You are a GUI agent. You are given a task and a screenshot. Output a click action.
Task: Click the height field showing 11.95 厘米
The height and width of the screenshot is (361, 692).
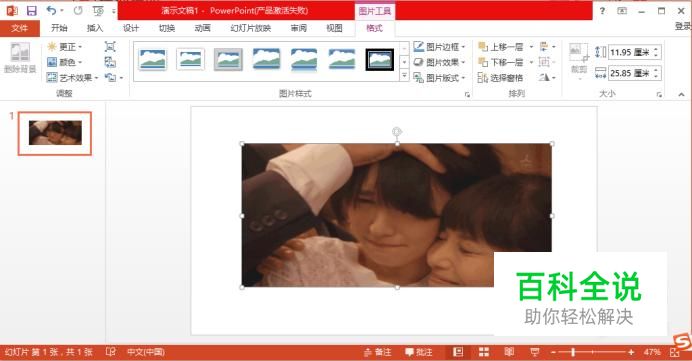(x=630, y=52)
